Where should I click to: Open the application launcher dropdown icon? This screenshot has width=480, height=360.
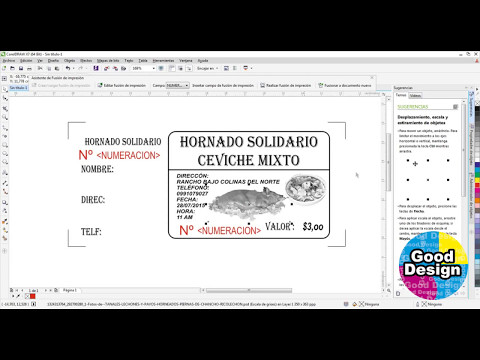[x=247, y=68]
